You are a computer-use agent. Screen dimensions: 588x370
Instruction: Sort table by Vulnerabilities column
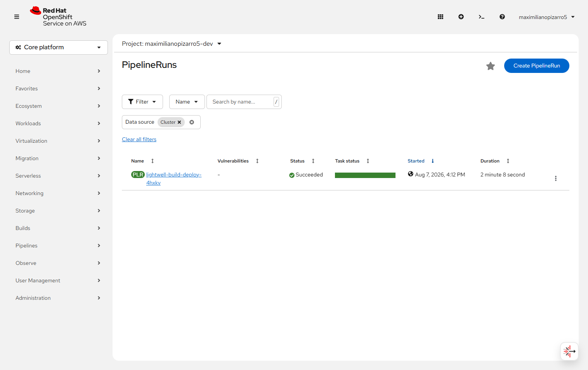coord(238,161)
